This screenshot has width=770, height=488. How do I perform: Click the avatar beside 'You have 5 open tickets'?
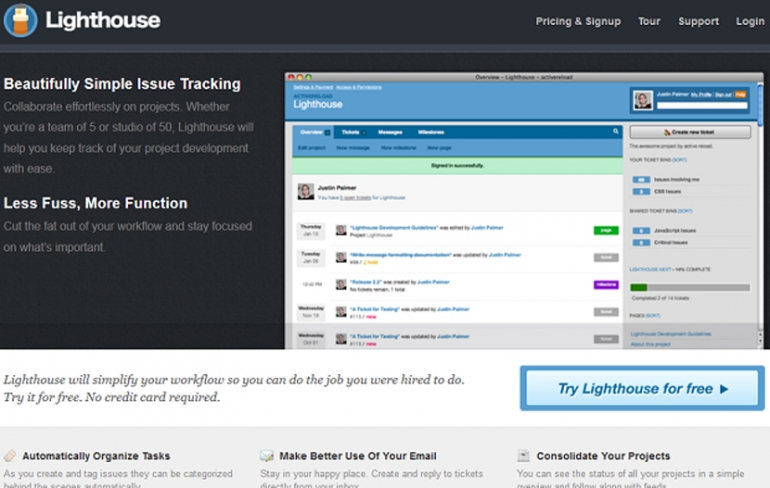click(x=305, y=191)
